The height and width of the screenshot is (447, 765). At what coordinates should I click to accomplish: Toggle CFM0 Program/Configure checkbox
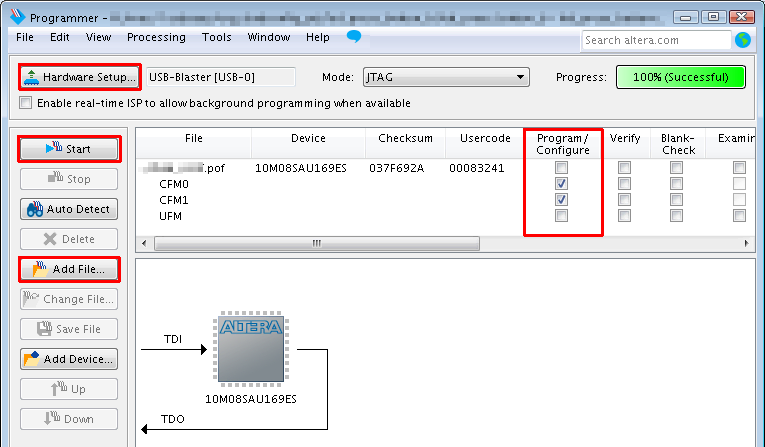562,184
